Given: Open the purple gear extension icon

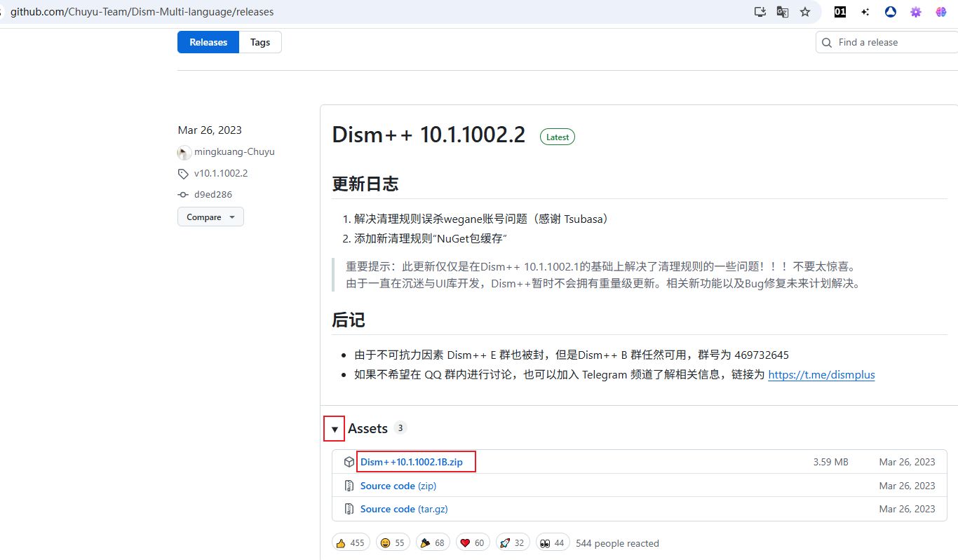Looking at the screenshot, I should (x=915, y=12).
